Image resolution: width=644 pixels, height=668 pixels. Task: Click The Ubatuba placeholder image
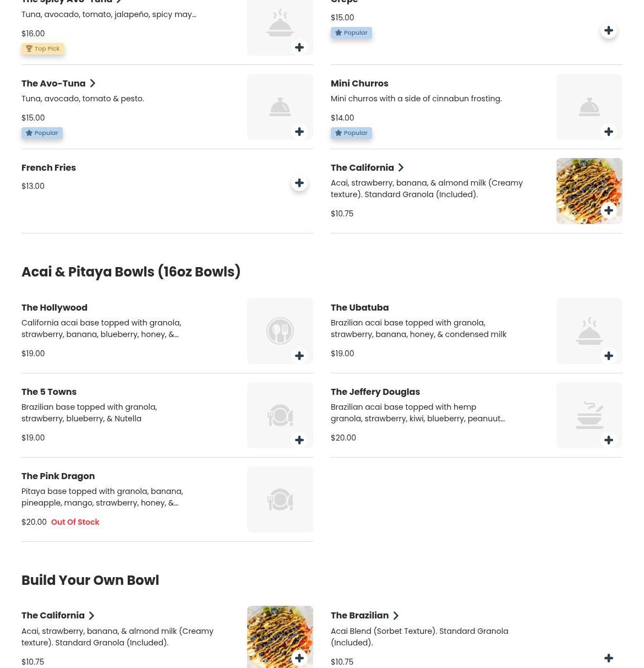click(589, 330)
